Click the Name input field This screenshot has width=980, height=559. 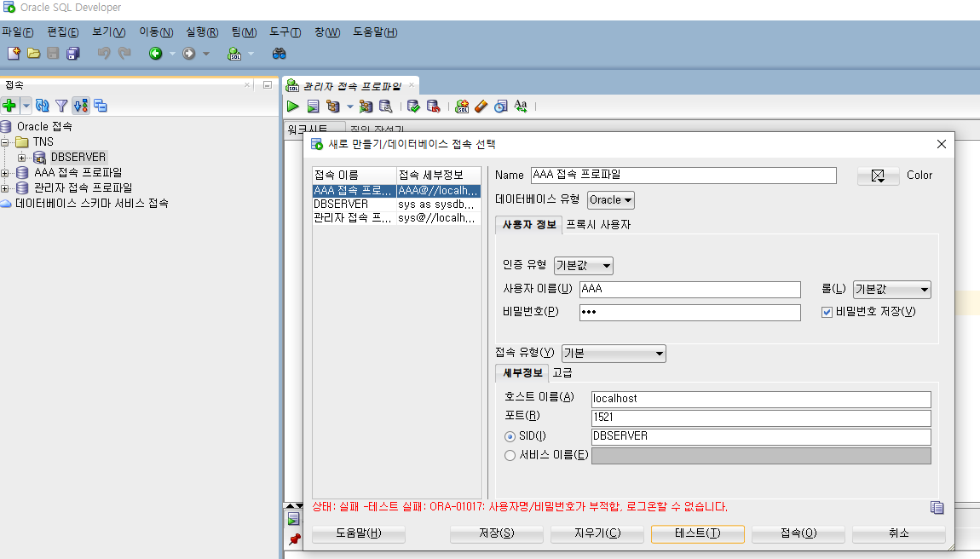[683, 175]
